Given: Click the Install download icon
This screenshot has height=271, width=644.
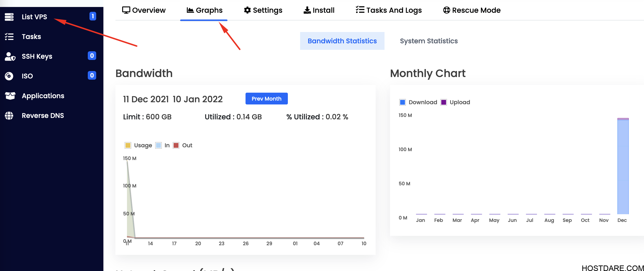Looking at the screenshot, I should pos(307,10).
